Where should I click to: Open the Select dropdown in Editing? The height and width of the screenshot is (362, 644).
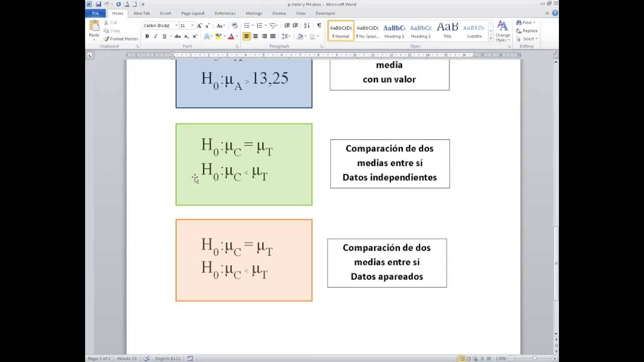527,39
